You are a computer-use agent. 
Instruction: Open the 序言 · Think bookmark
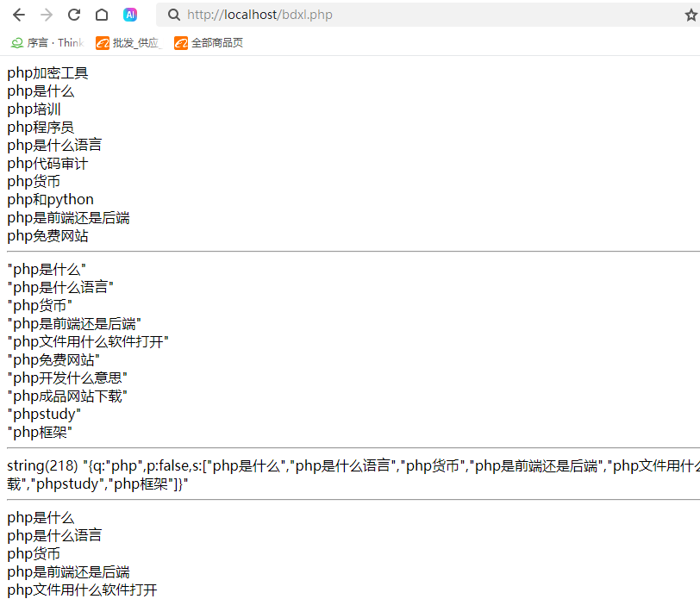point(47,43)
